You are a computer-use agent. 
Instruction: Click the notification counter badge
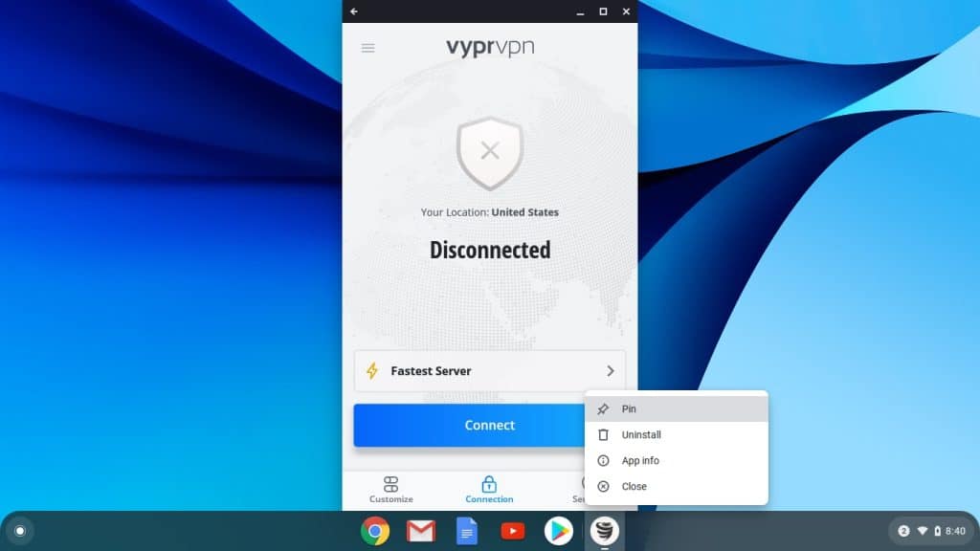905,531
